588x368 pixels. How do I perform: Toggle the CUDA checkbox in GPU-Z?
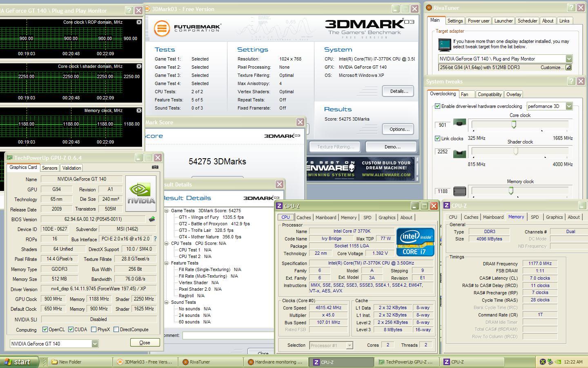pyautogui.click(x=71, y=330)
